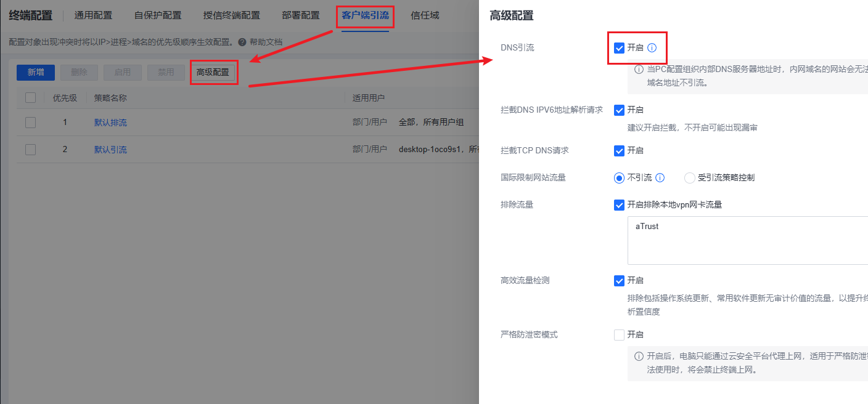Open the 自保护配置 tab
The height and width of the screenshot is (404, 868).
[x=158, y=15]
